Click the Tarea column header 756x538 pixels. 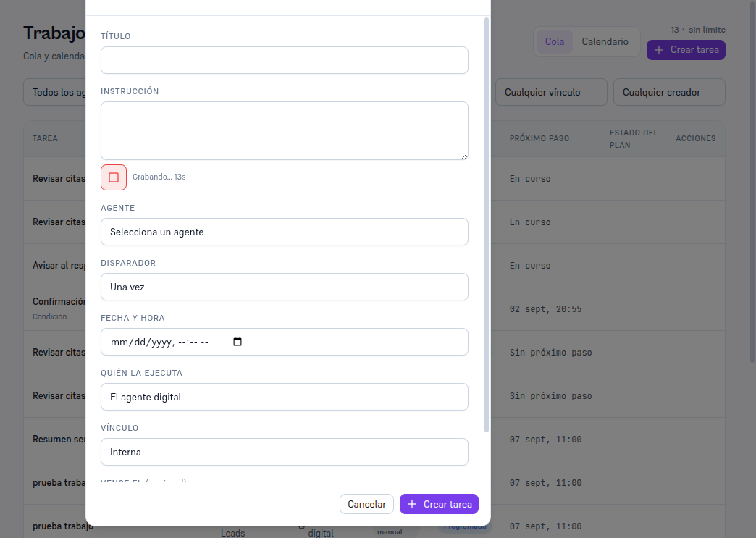click(x=46, y=138)
